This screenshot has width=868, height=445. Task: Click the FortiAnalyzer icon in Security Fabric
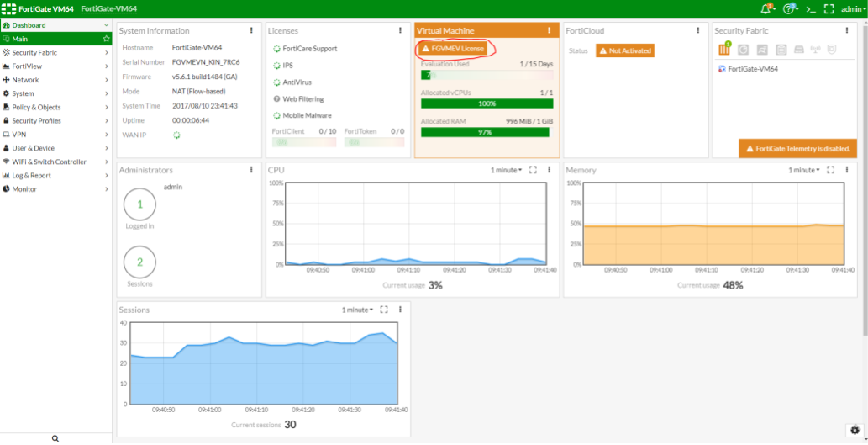(x=743, y=50)
